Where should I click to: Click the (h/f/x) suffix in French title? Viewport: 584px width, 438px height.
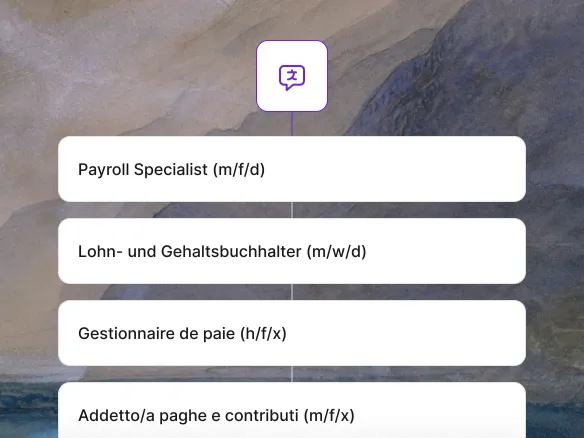pos(263,334)
